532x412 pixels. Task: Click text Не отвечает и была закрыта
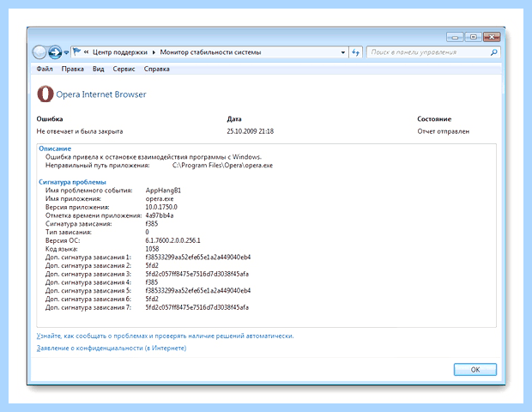(x=80, y=131)
